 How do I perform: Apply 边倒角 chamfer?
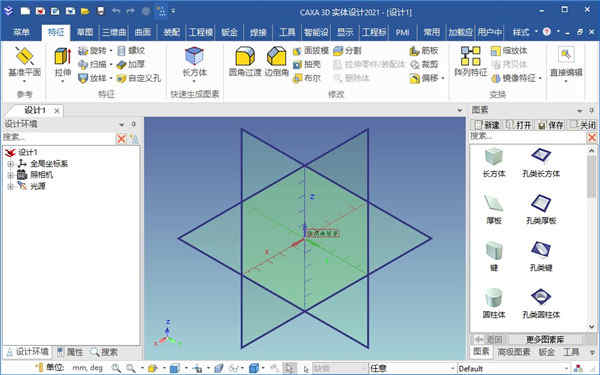tap(276, 62)
